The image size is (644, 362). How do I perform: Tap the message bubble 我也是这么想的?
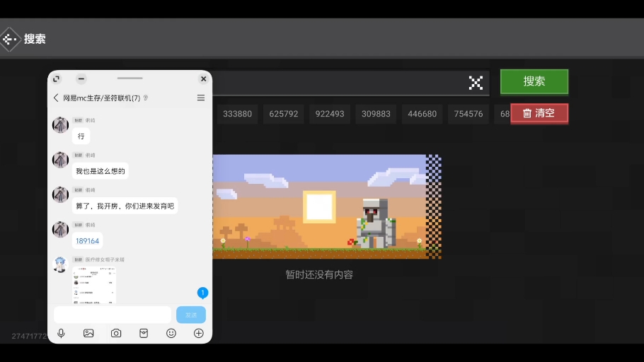click(100, 171)
